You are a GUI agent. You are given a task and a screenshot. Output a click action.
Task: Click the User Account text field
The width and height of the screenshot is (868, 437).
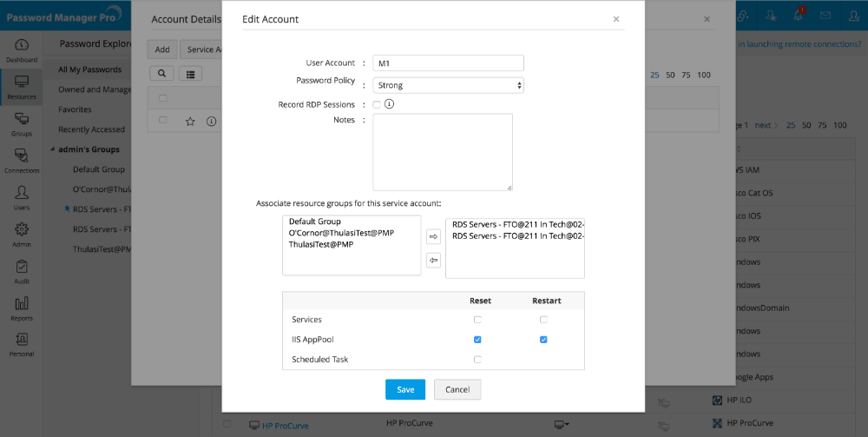point(448,63)
